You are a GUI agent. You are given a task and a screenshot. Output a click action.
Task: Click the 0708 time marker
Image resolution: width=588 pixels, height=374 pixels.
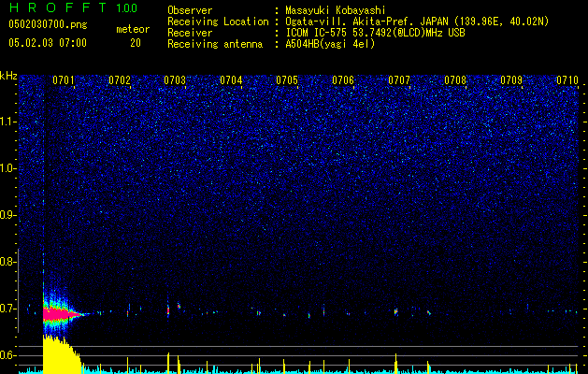(x=455, y=79)
